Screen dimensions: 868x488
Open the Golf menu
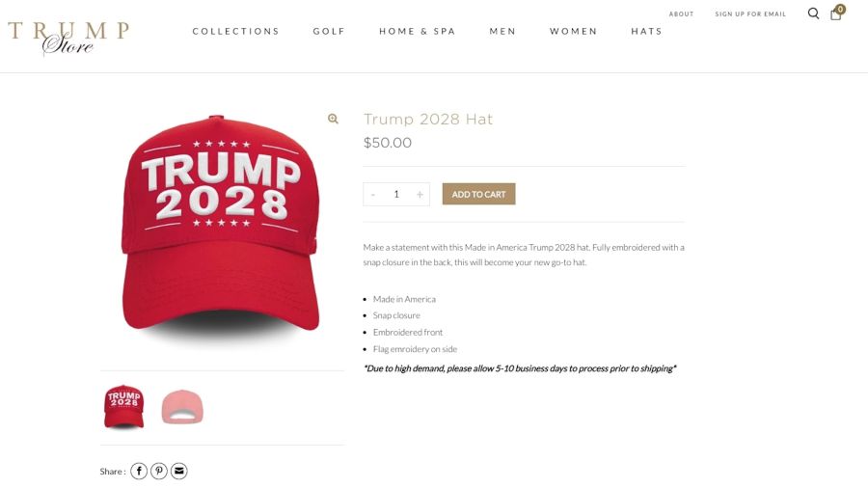[x=329, y=31]
